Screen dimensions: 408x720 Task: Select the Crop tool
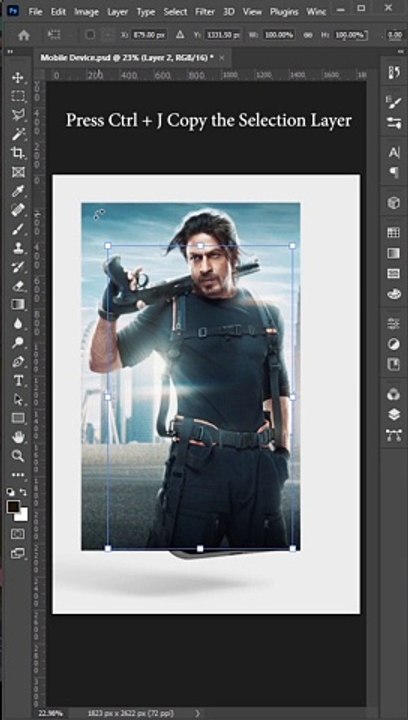(18, 153)
